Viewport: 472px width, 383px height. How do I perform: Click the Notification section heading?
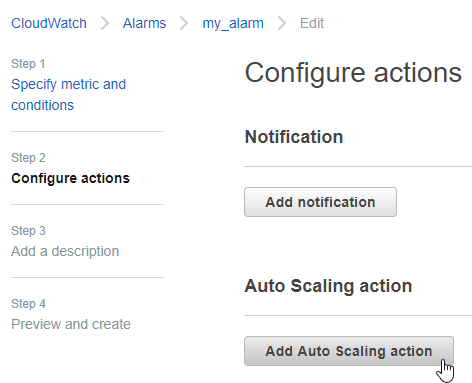tap(294, 137)
